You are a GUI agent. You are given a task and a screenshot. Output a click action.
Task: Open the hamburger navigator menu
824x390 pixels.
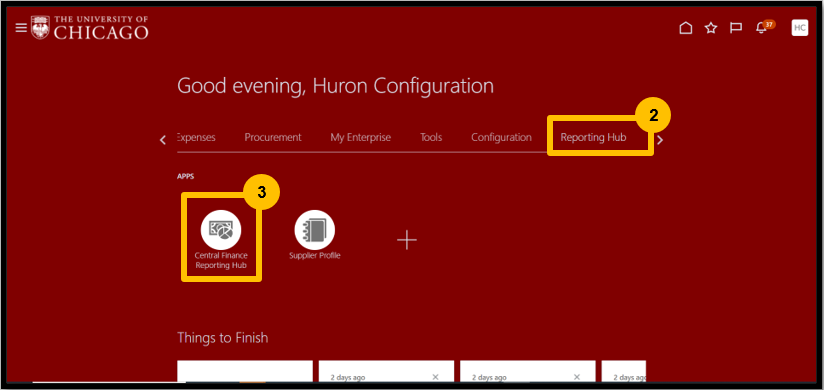coord(21,27)
